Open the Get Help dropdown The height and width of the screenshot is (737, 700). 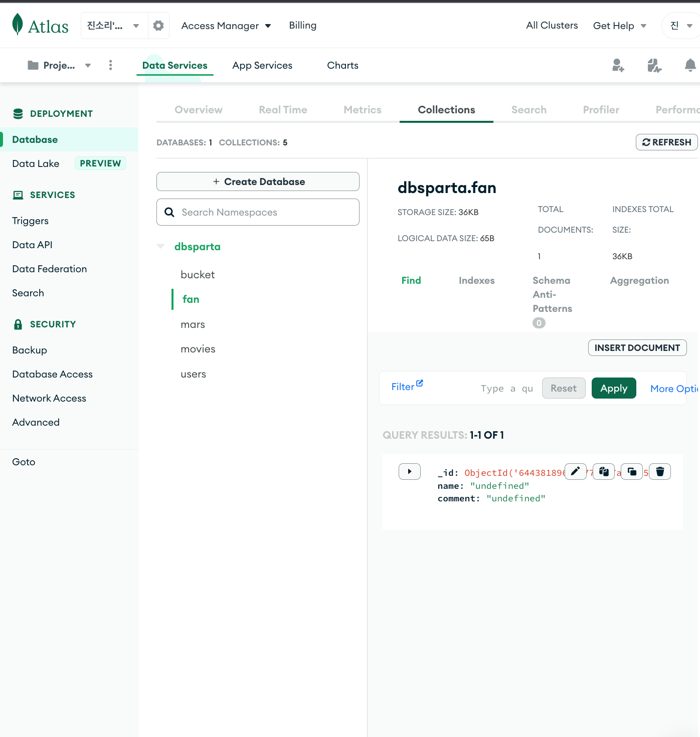pyautogui.click(x=620, y=26)
